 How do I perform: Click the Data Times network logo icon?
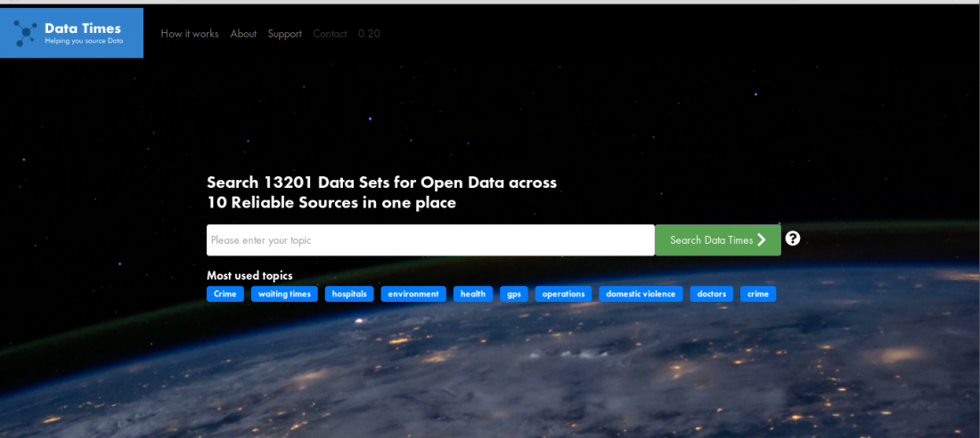(25, 33)
